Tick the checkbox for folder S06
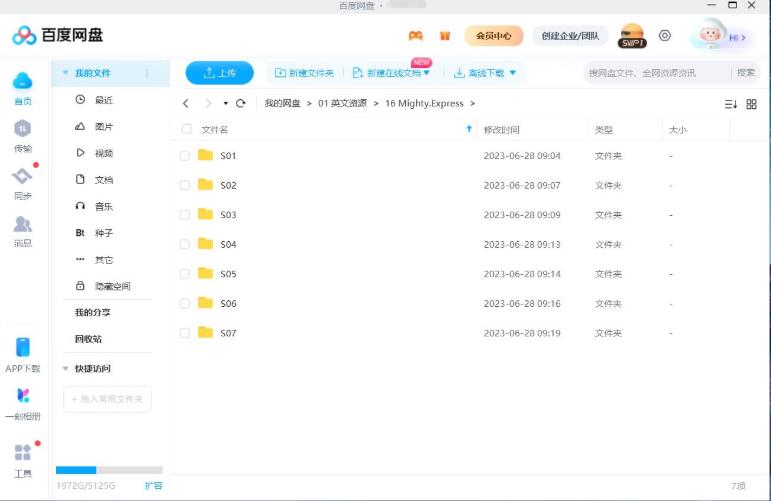The width and height of the screenshot is (771, 501). (x=184, y=303)
